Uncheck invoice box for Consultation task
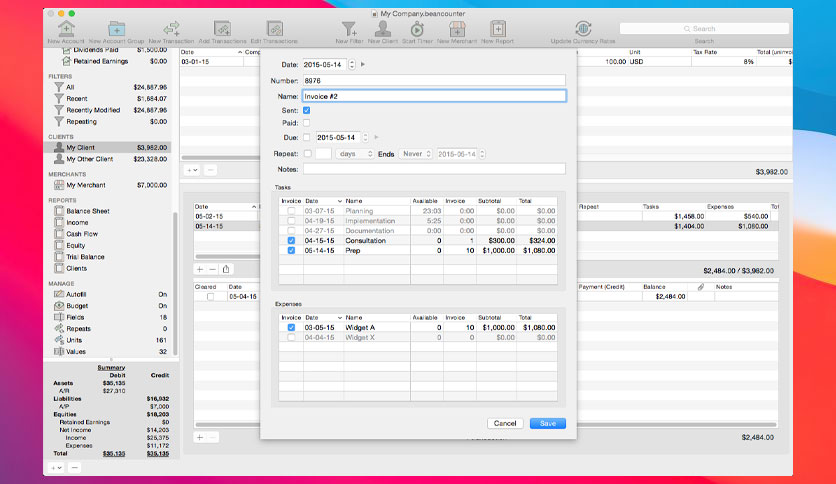836x484 pixels. pyautogui.click(x=291, y=240)
